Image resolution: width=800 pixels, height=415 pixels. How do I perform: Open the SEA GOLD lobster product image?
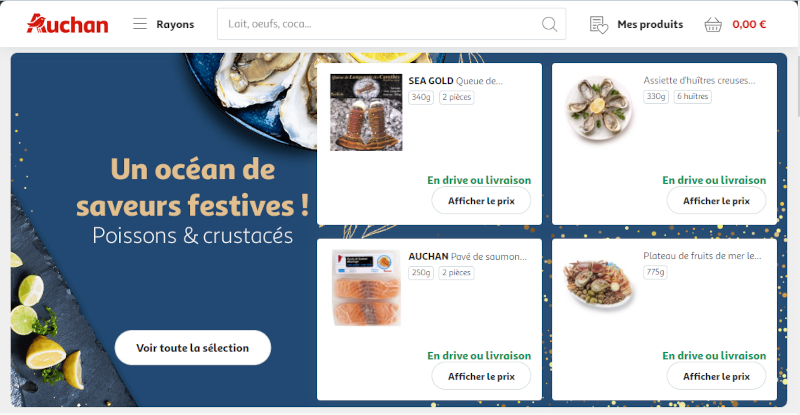366,112
